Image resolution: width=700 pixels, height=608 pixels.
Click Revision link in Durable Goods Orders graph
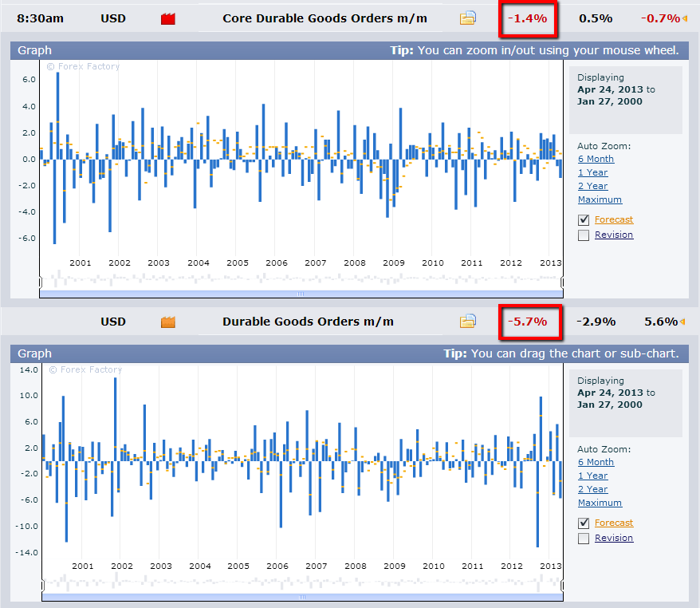pos(614,538)
